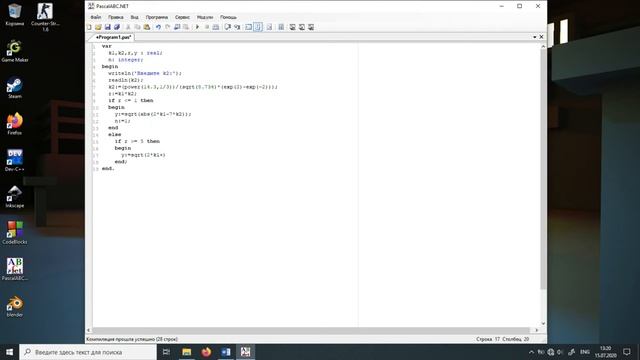The height and width of the screenshot is (360, 640).
Task: Select the Game Maker desktop shortcut
Action: (15, 51)
